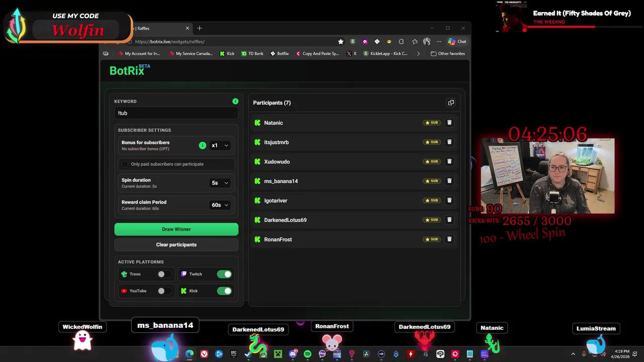Screen dimensions: 644x362
Task: Show hidden system tray icons
Action: click(573, 354)
